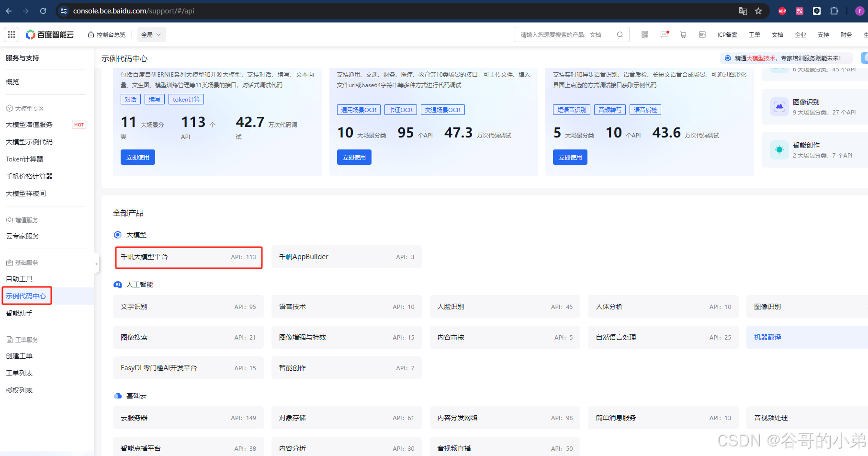Click the browser address bar URL

point(134,11)
